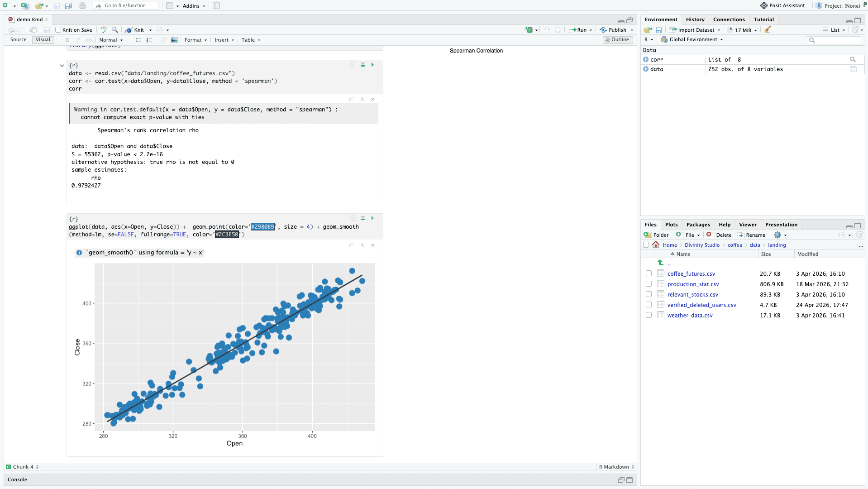The width and height of the screenshot is (868, 489).
Task: Click the insert image icon
Action: click(x=174, y=40)
